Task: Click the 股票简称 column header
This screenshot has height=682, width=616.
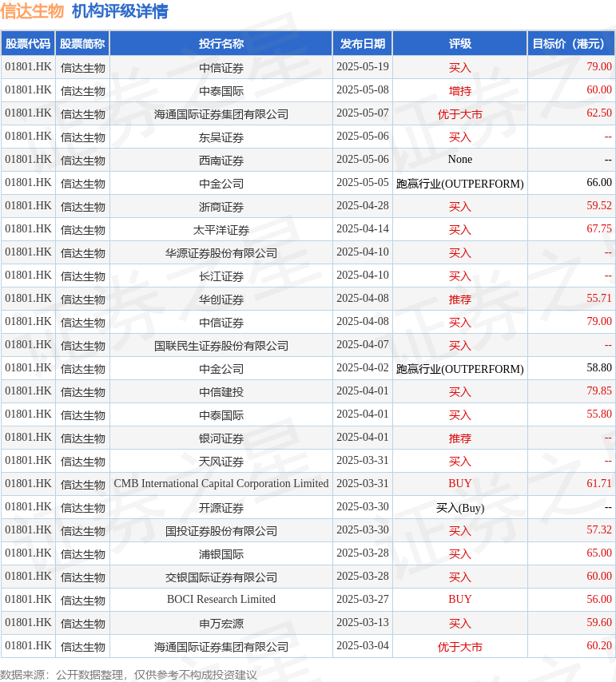Action: 82,43
